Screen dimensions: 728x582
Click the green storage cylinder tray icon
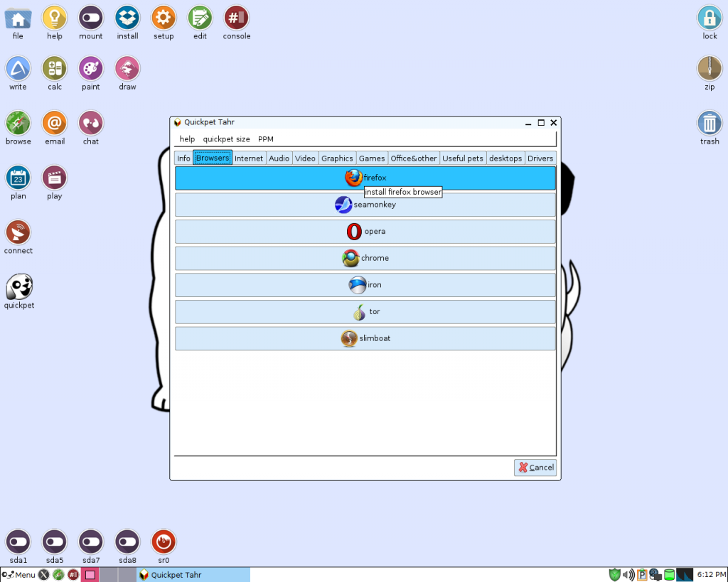(669, 575)
